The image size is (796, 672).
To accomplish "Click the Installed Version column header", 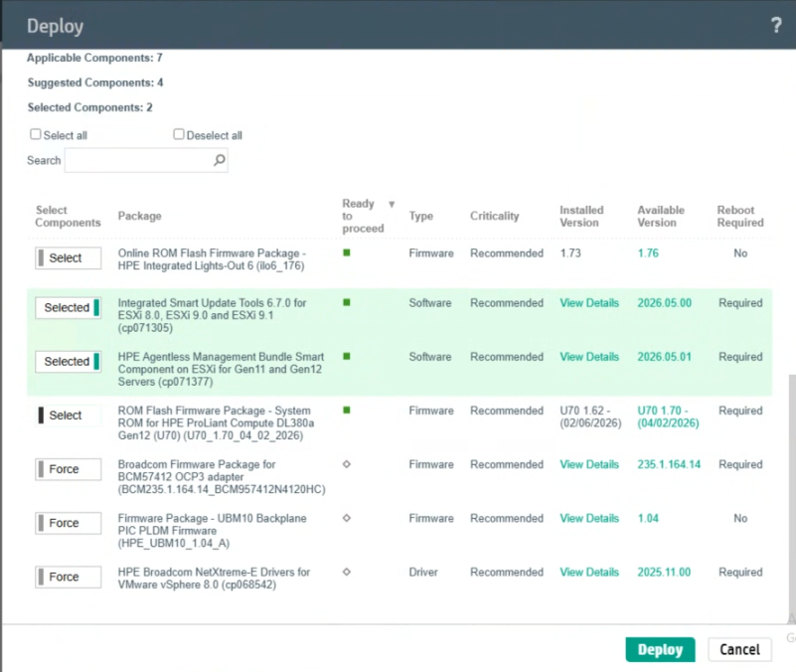I will (x=581, y=217).
